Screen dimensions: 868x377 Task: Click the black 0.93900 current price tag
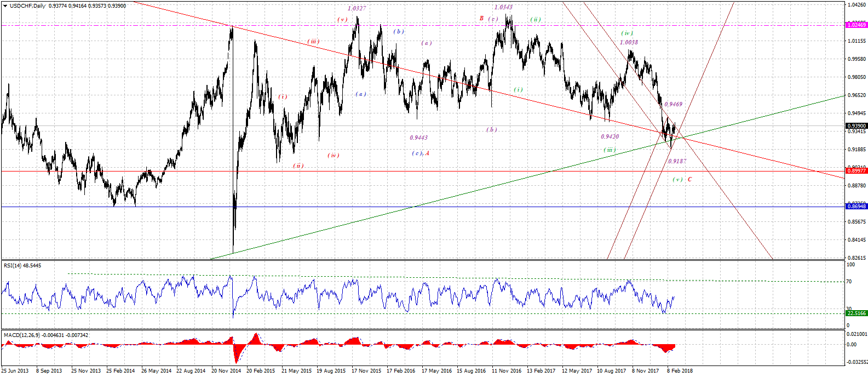point(856,125)
